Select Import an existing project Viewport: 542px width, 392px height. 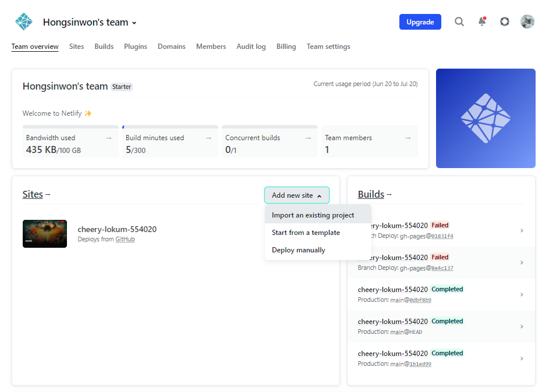[318, 215]
